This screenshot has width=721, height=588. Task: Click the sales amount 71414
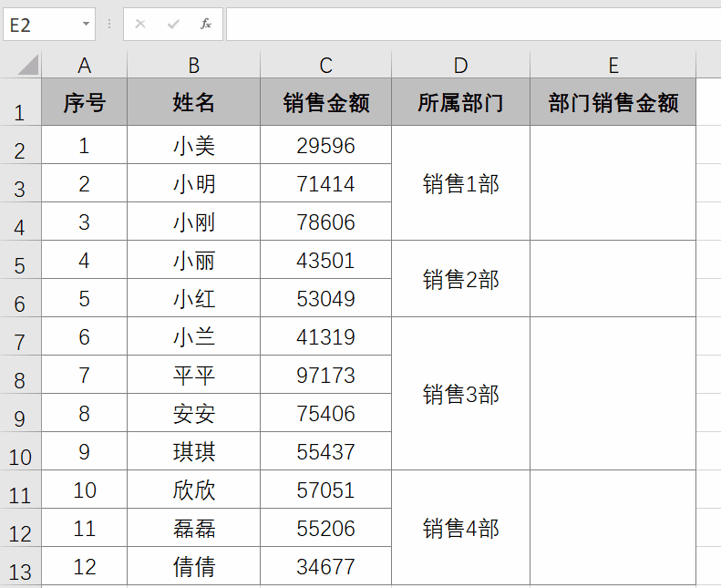click(326, 183)
